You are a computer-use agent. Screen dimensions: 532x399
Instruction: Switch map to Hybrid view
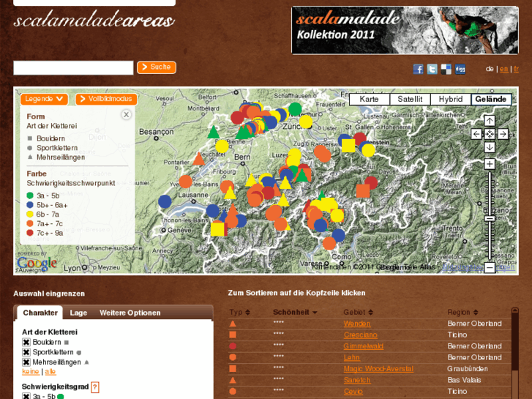coord(451,99)
